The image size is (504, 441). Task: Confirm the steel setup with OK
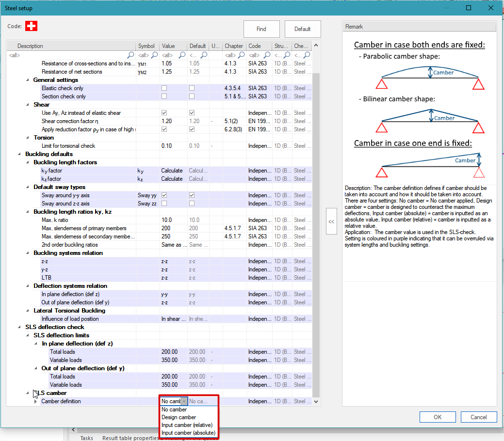click(x=437, y=417)
